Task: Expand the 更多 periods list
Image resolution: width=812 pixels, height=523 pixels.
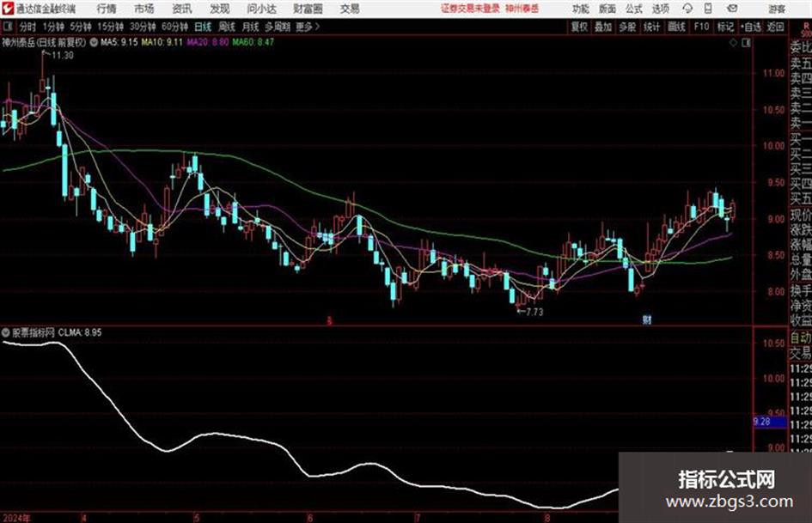Action: 308,27
